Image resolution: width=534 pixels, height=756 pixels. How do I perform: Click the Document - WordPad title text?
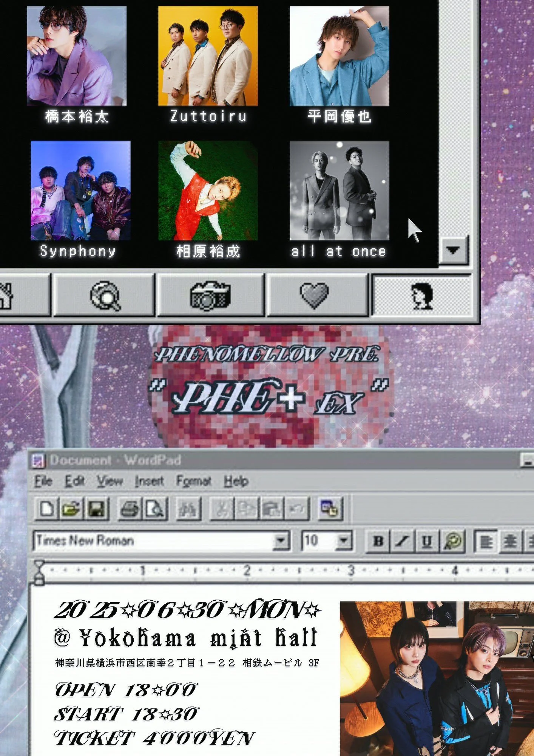(x=115, y=460)
